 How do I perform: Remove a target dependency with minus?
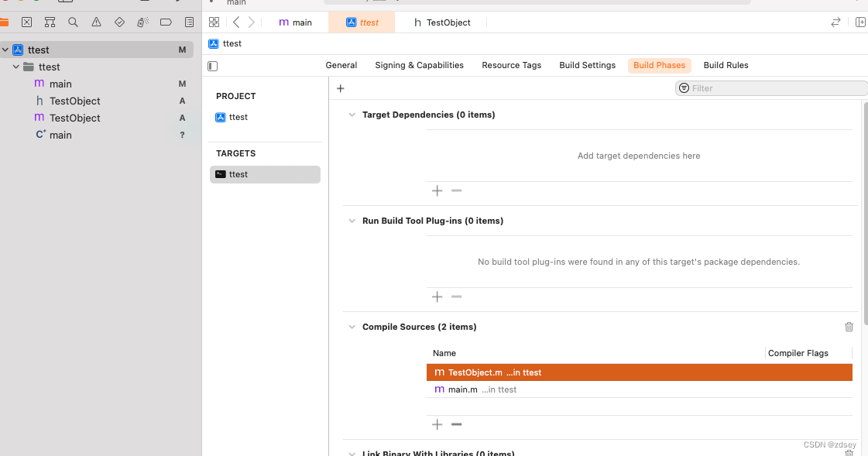coord(457,191)
